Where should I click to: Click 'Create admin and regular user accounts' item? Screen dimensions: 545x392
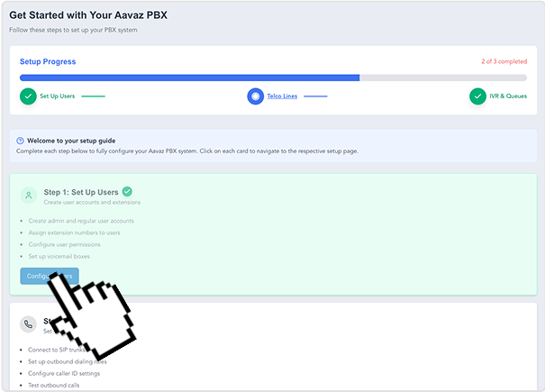[81, 221]
